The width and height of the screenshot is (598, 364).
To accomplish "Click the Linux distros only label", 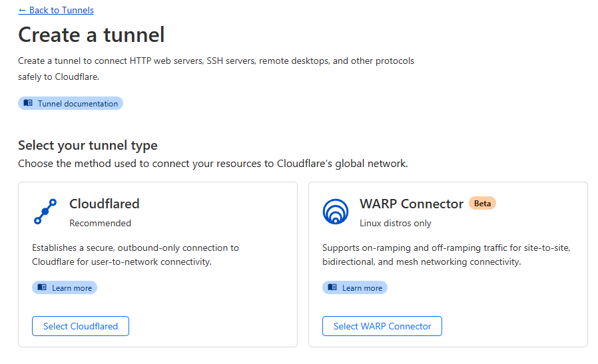I will click(x=396, y=224).
